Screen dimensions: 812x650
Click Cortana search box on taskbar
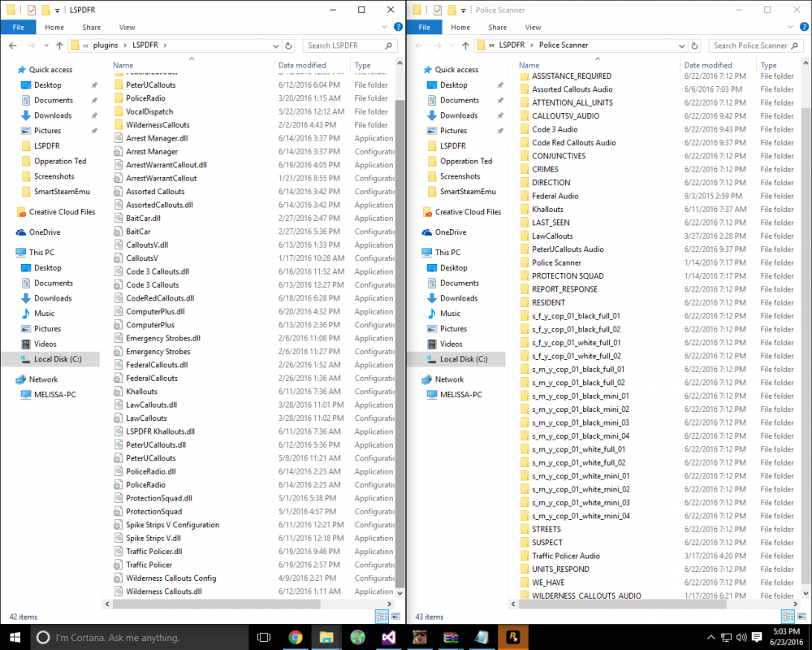point(138,638)
